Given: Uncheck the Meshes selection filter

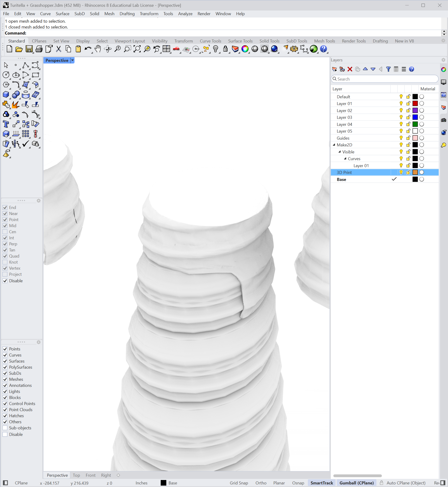Looking at the screenshot, I should [x=5, y=379].
